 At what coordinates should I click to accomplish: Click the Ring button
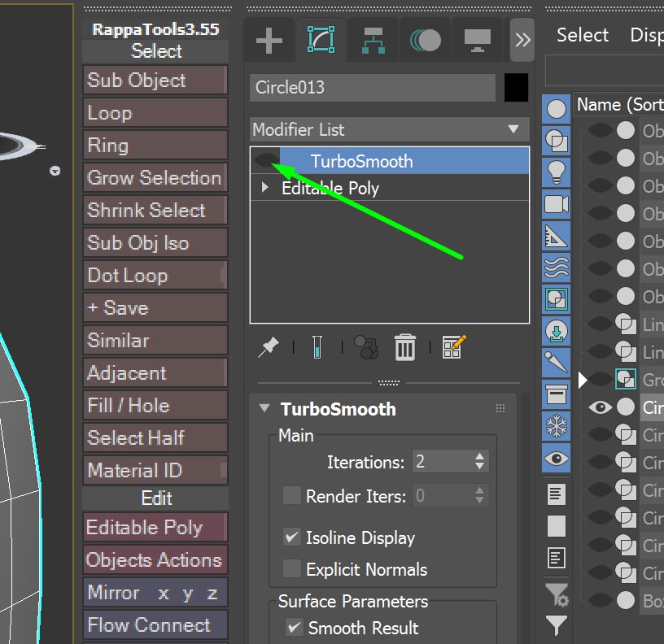click(155, 145)
